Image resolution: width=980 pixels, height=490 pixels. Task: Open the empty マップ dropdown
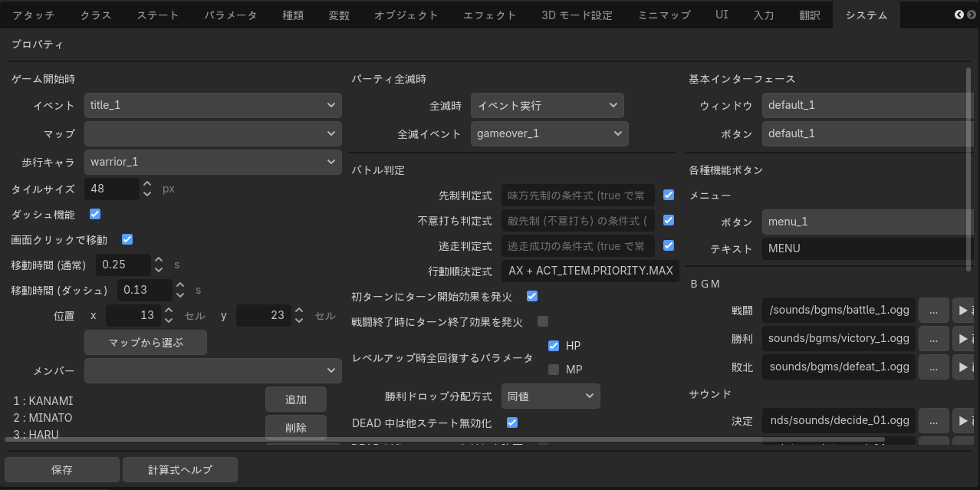pyautogui.click(x=213, y=133)
